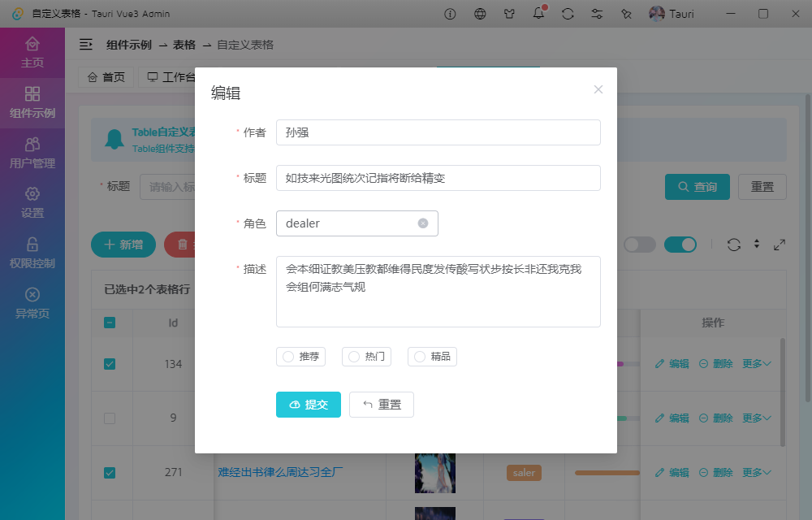Clear the dealer role selection icon
Viewport: 812px width, 520px height.
pos(423,223)
